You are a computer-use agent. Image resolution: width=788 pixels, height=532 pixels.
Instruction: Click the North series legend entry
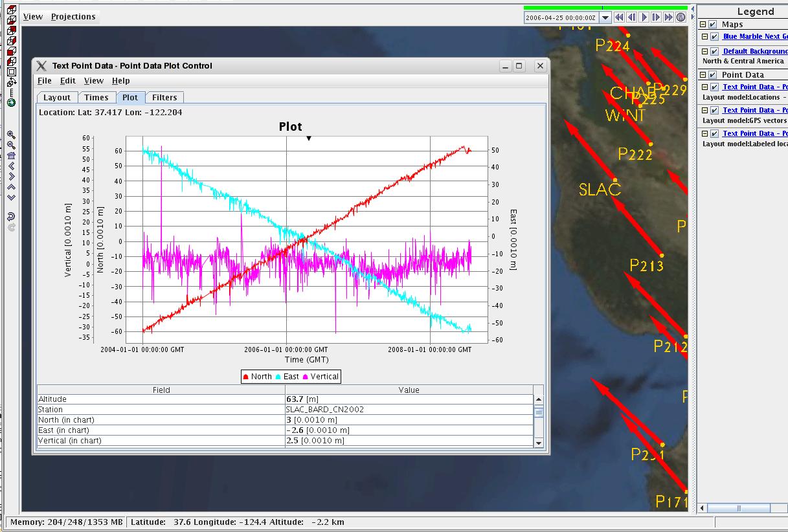click(258, 377)
